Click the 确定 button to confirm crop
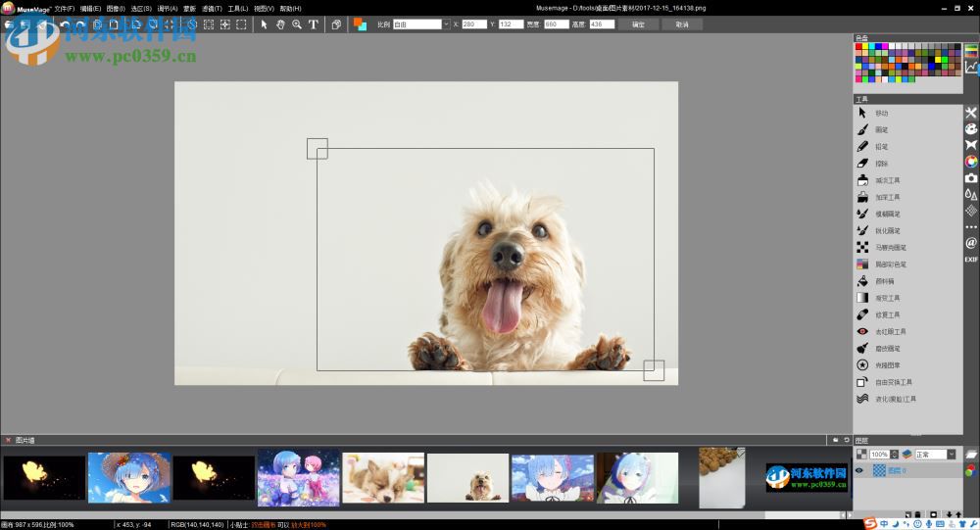Viewport: 980px width, 530px height. (x=638, y=24)
